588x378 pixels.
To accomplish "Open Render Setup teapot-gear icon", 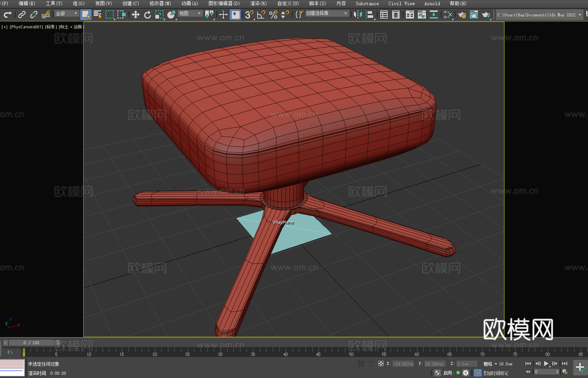I will click(462, 14).
